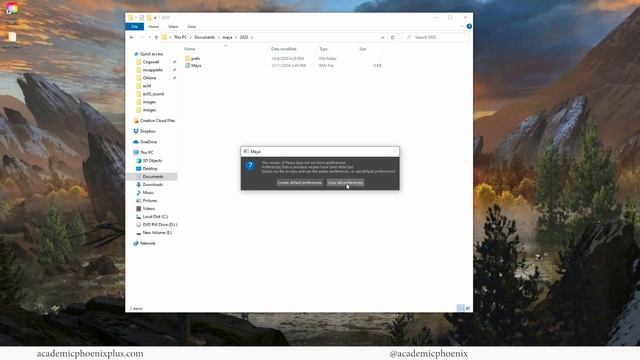The width and height of the screenshot is (640, 360).
Task: Expand the chevron after 2020 in the breadcrumb
Action: click(x=252, y=37)
